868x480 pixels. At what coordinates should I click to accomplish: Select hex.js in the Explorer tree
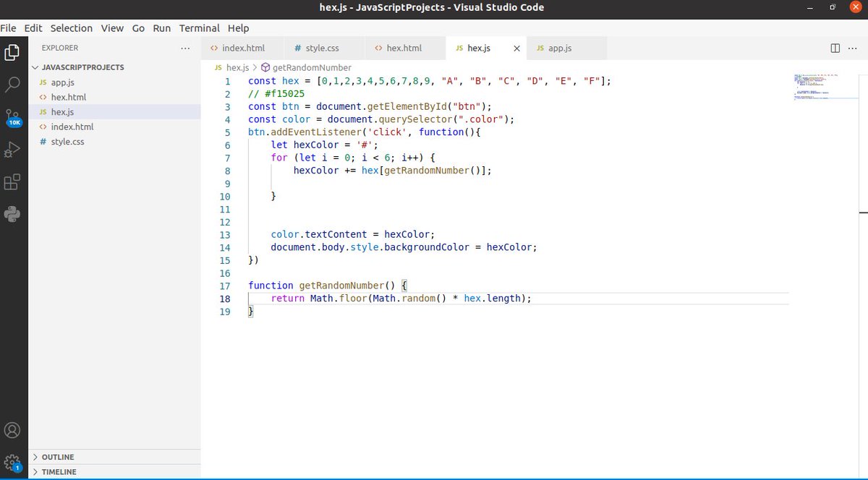coord(62,112)
